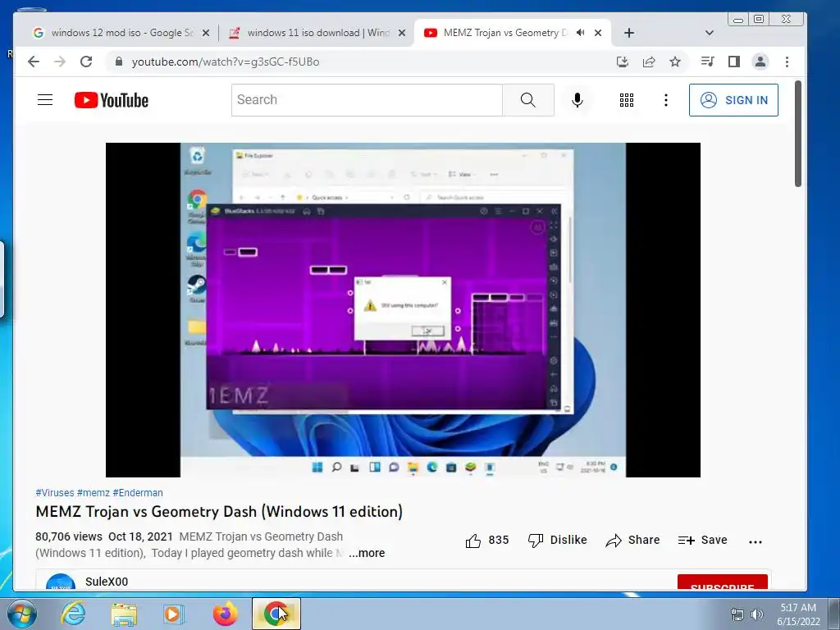840x630 pixels.
Task: Open more actions ellipsis below video
Action: pos(756,541)
